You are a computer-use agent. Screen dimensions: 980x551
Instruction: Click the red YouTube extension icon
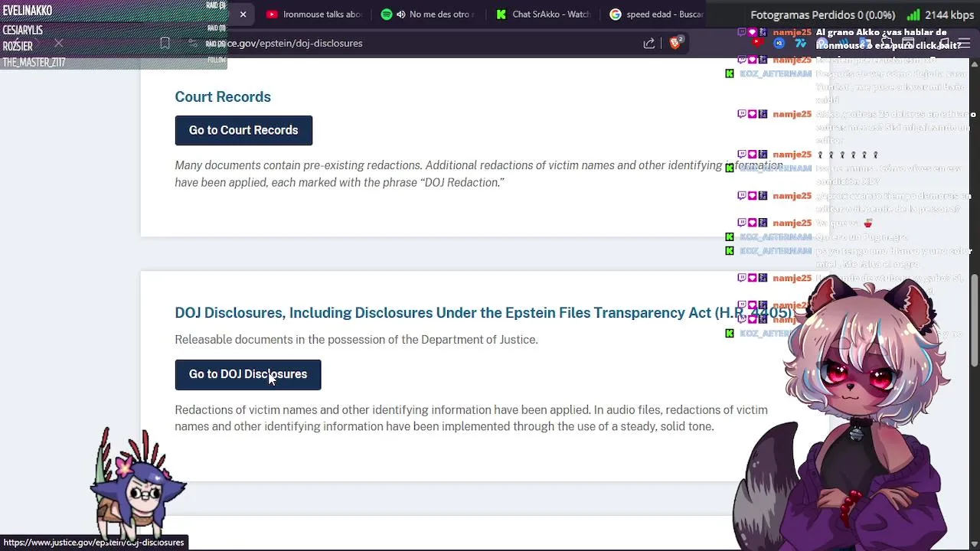pyautogui.click(x=757, y=43)
